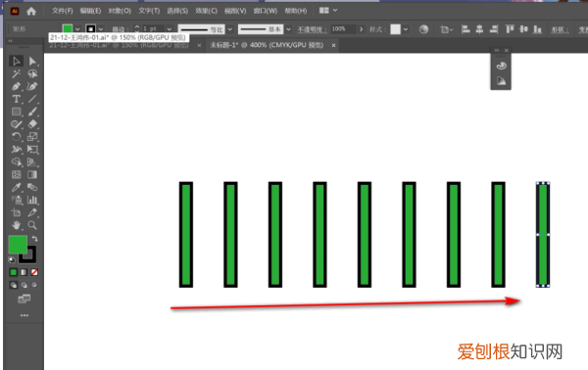Screen dimensions: 588x370
Task: Expand the stroke color dropdown in control bar
Action: tap(101, 29)
